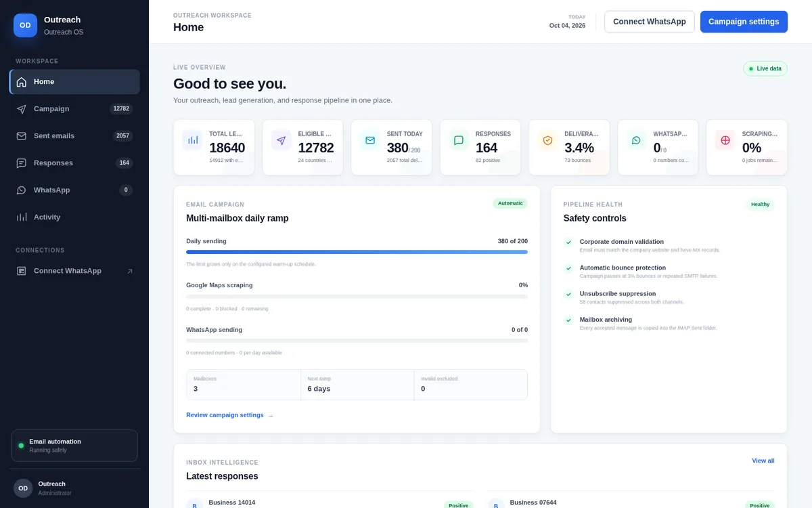Click the 380 of 200 daily sending text
The image size is (812, 508).
click(513, 241)
